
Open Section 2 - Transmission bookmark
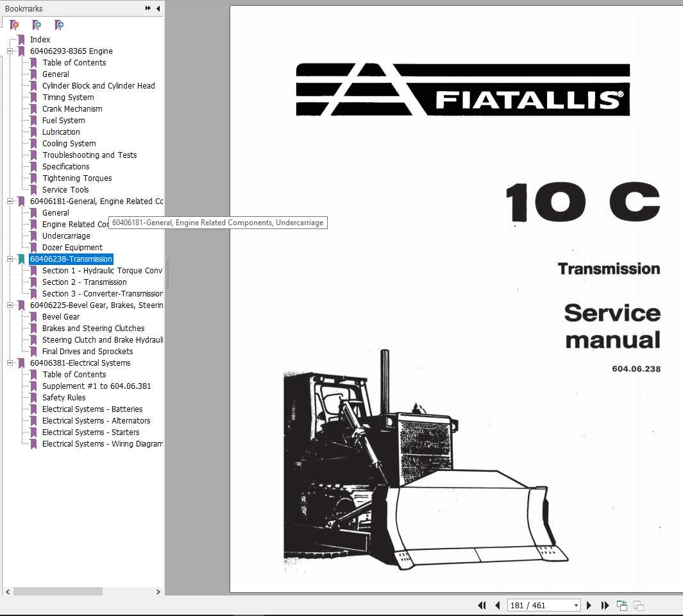(x=85, y=282)
